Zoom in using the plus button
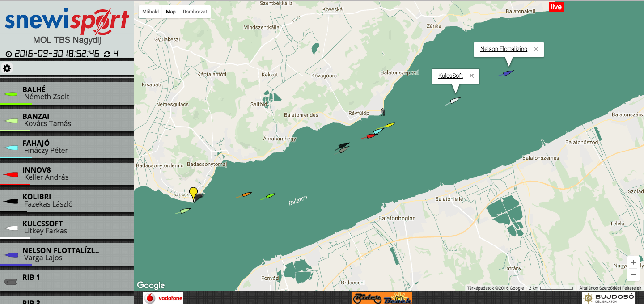Image resolution: width=644 pixels, height=304 pixels. (x=633, y=262)
